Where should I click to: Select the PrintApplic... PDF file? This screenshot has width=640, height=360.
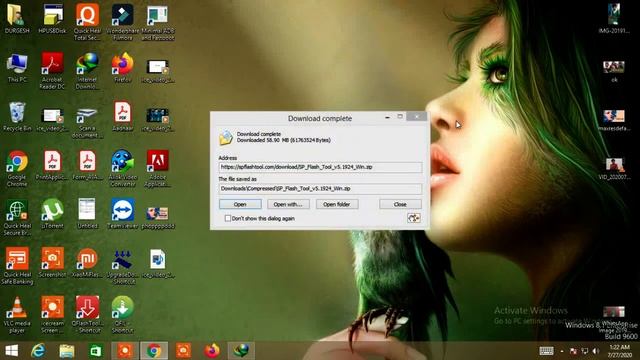(x=52, y=162)
